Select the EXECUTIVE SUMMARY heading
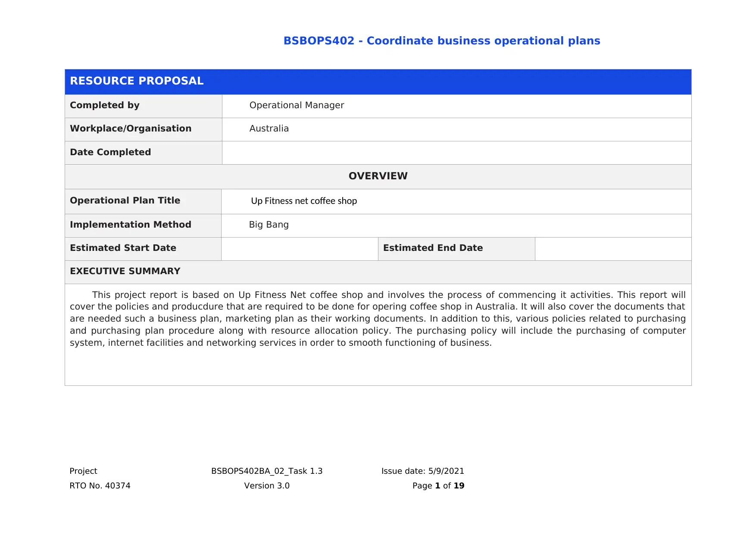The height and width of the screenshot is (535, 756). [x=125, y=271]
